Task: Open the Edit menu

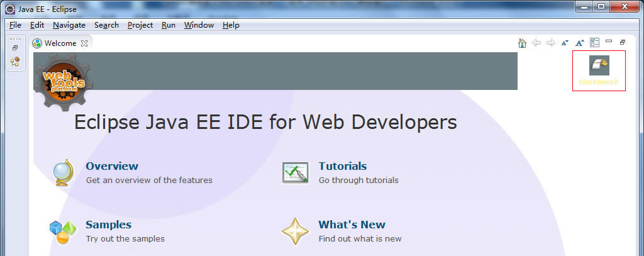Action: (37, 25)
